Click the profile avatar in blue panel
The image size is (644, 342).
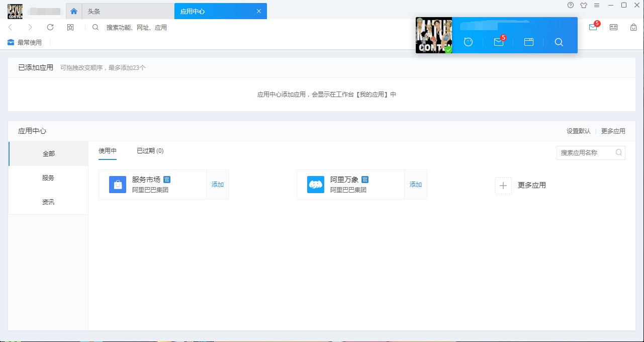pos(434,35)
